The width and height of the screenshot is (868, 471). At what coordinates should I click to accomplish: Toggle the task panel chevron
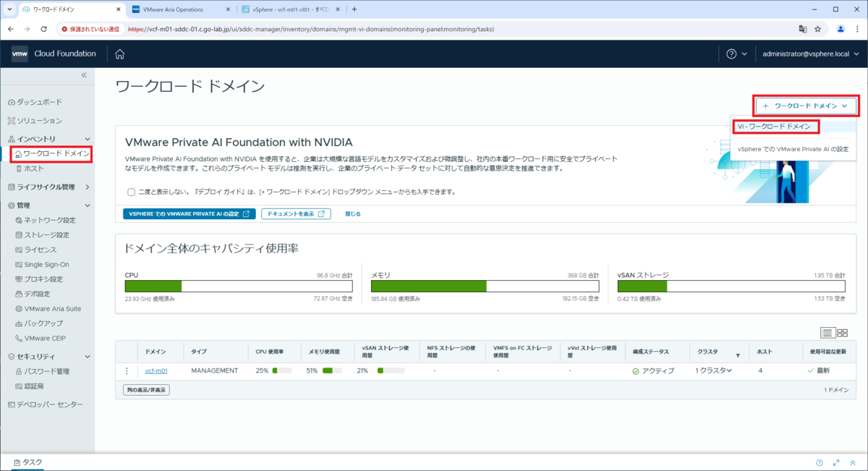[853, 462]
